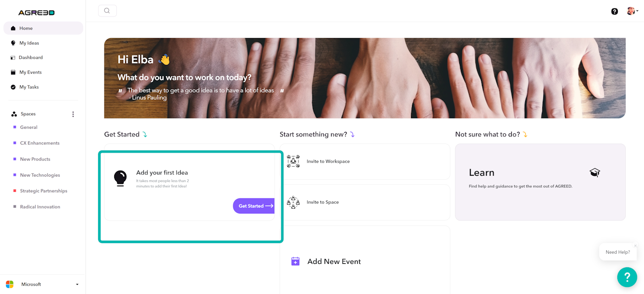The width and height of the screenshot is (644, 294).
Task: Open the Strategic Partnerships space
Action: [x=43, y=191]
